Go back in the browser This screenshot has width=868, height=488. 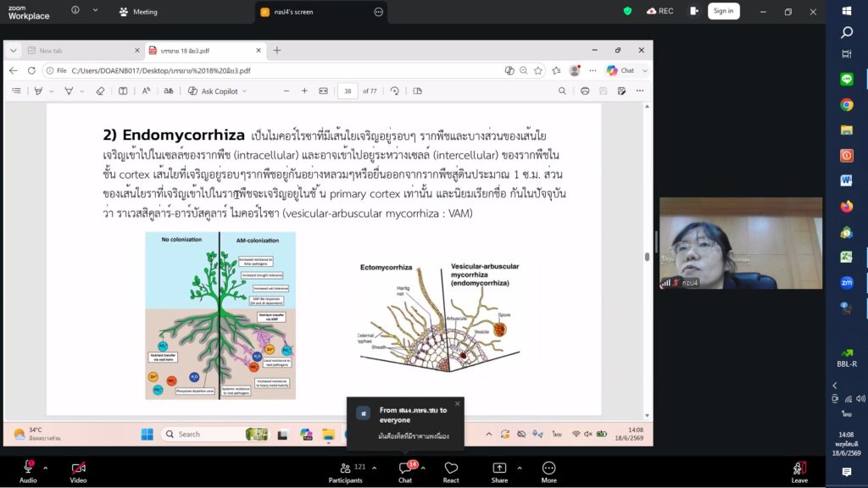coord(14,71)
